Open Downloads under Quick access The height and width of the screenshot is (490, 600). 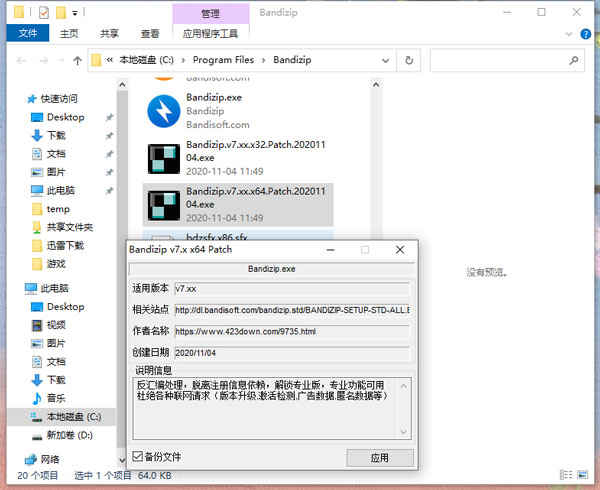[55, 135]
